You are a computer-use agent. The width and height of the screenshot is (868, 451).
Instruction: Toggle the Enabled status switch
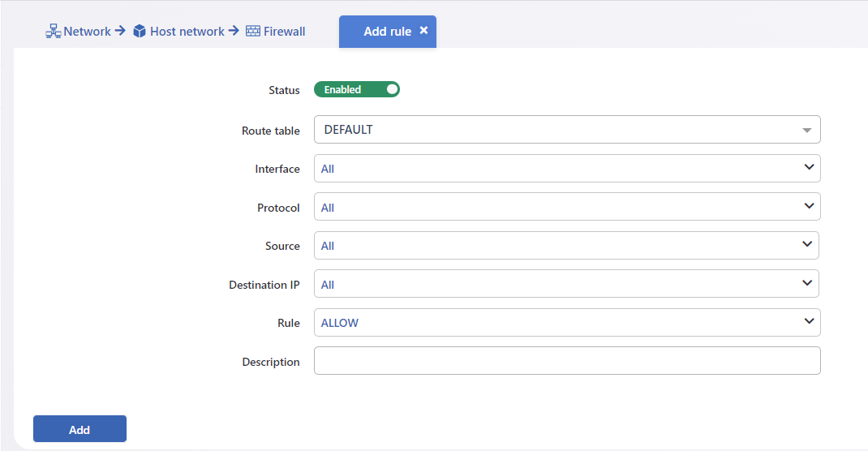[x=356, y=89]
